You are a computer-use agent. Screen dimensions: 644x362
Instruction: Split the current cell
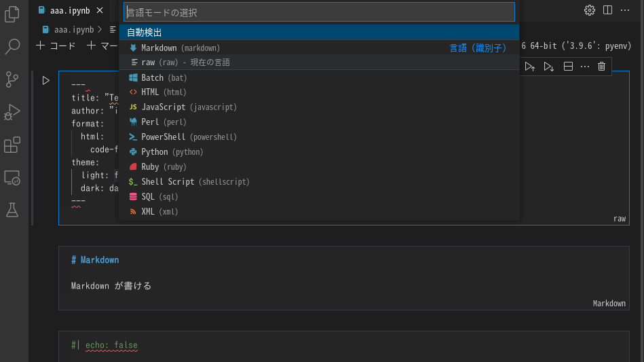568,67
